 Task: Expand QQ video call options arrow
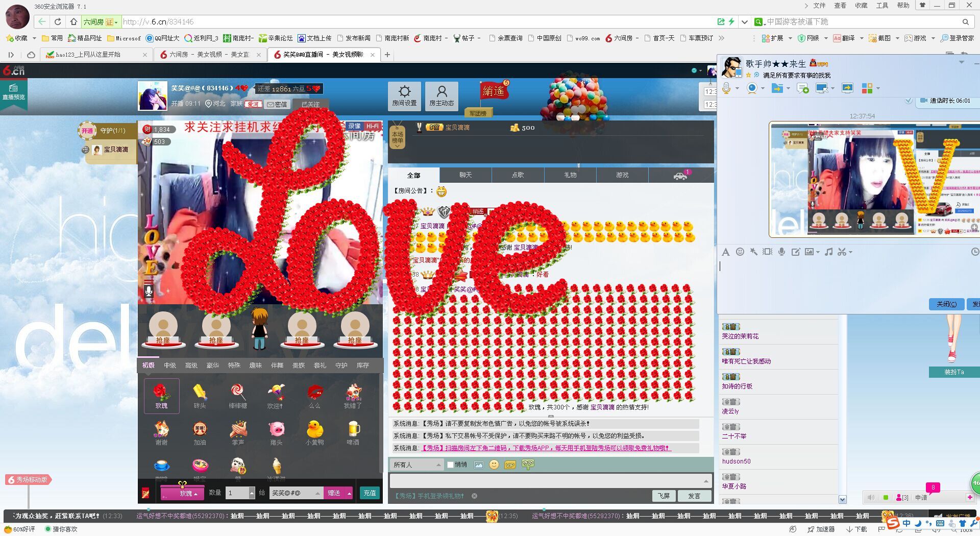[x=763, y=88]
